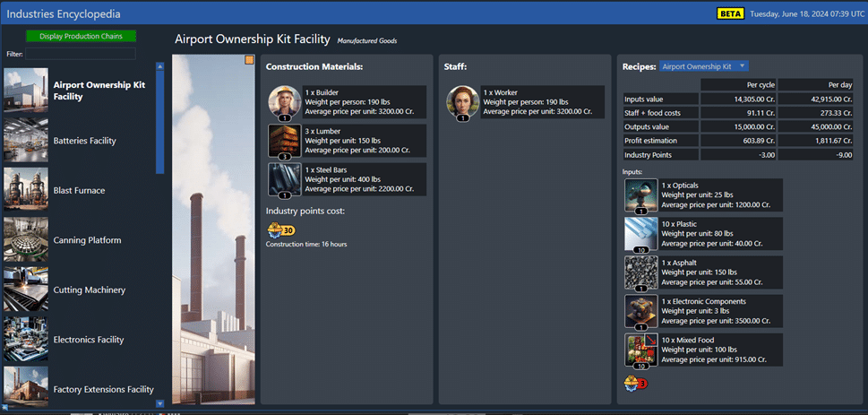This screenshot has height=415, width=868.
Task: Click the Electronics Facility thumbnail
Action: coord(26,339)
